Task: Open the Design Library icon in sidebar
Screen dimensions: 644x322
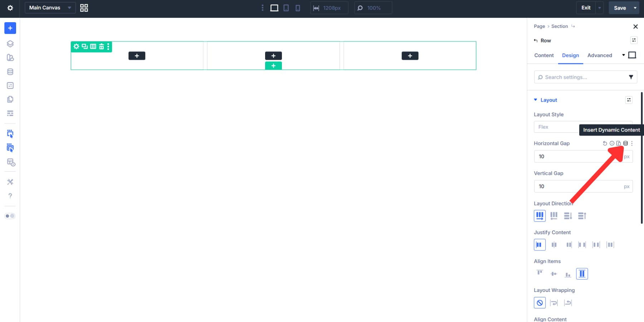Action: (x=10, y=57)
